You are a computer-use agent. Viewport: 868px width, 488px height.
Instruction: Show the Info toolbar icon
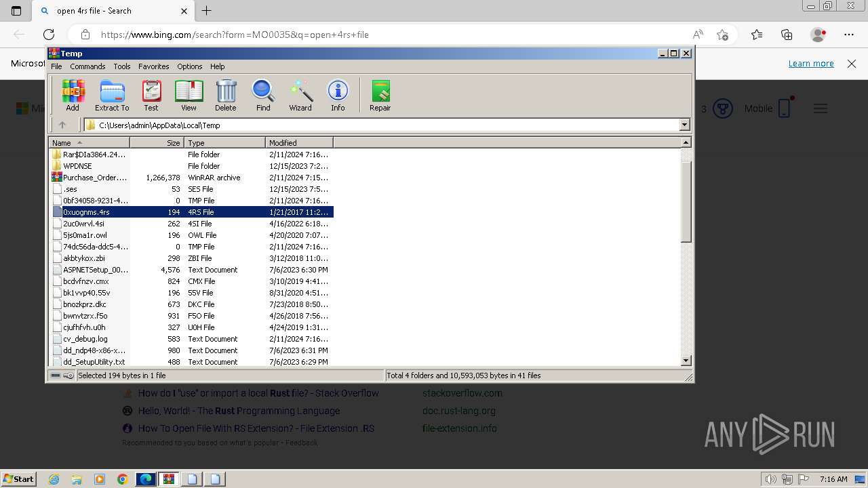[x=338, y=95]
